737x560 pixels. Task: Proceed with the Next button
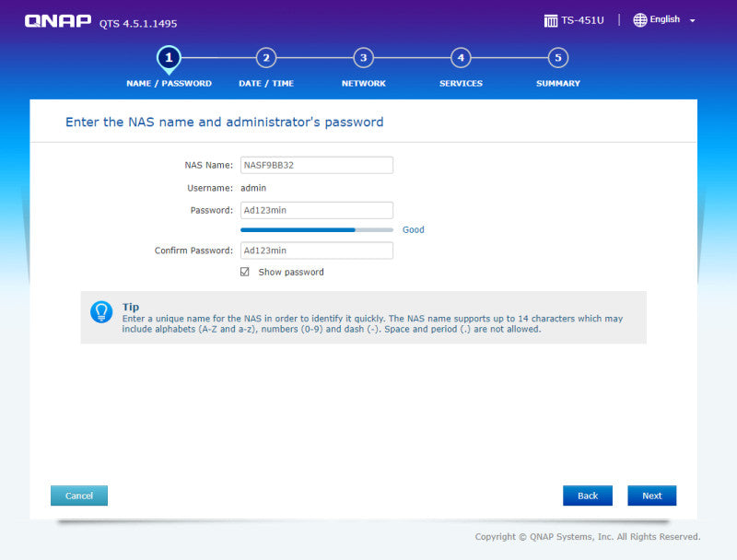652,496
